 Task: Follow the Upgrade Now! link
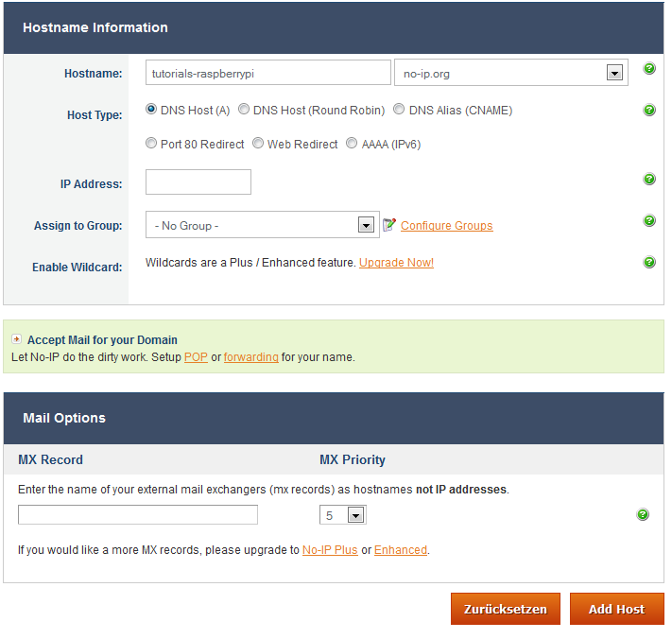[396, 263]
